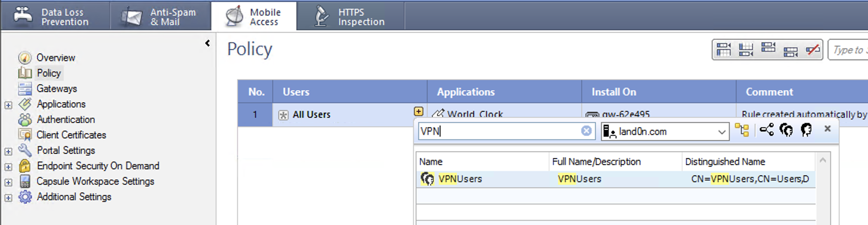The image size is (868, 225).
Task: Switch to the HTTPS Inspection tab
Action: pos(350,16)
